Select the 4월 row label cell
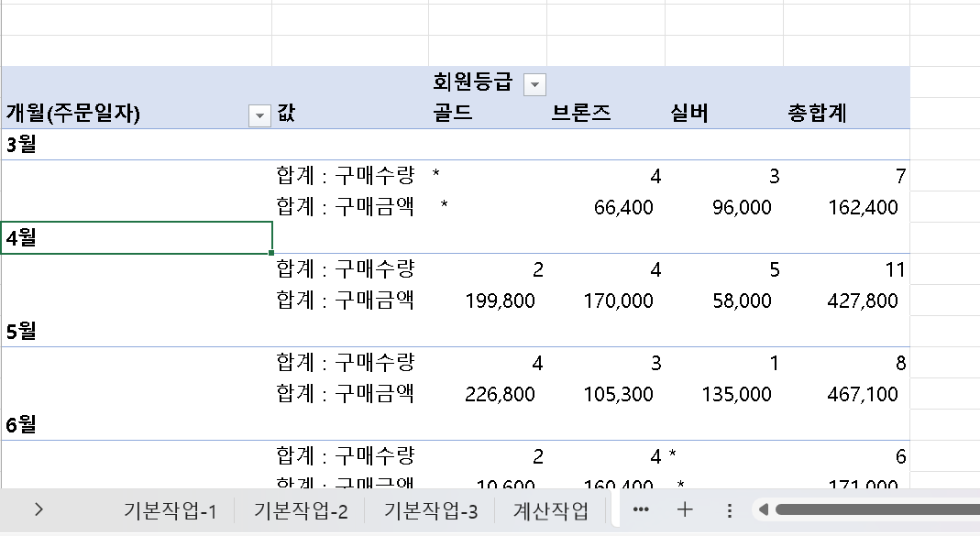 pyautogui.click(x=136, y=237)
